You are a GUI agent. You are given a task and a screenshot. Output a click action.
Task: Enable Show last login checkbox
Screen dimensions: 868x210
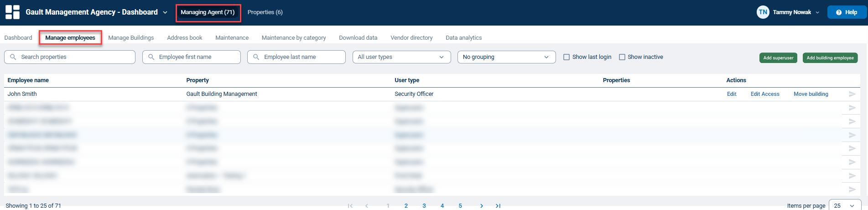point(567,57)
